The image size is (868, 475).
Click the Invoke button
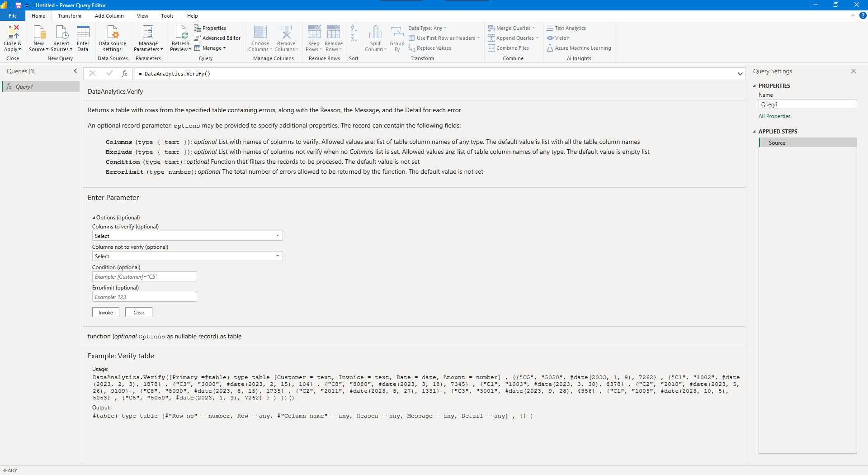tap(106, 313)
